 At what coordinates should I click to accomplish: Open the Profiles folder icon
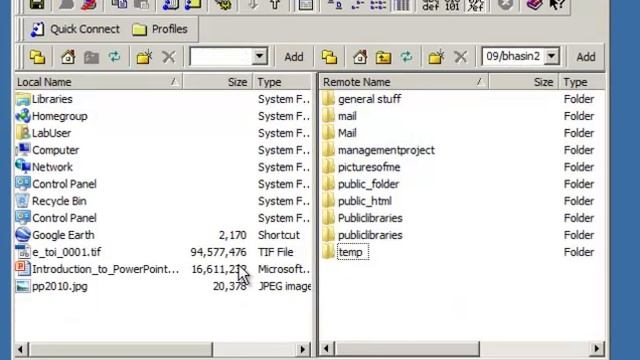click(139, 29)
